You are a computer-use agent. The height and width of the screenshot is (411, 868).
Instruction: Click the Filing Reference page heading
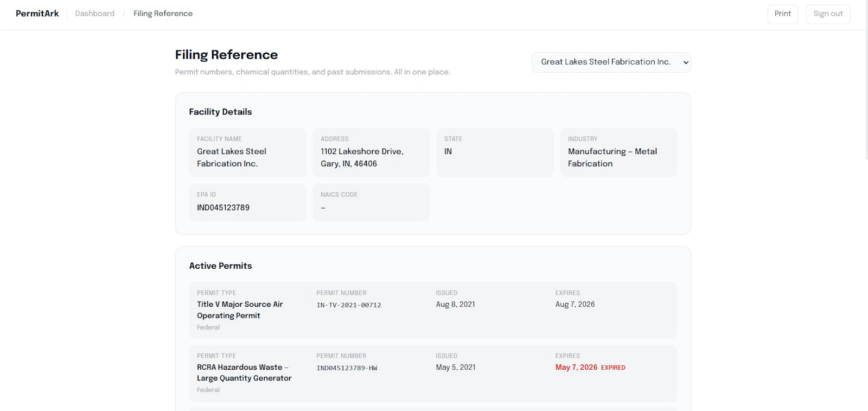[226, 55]
